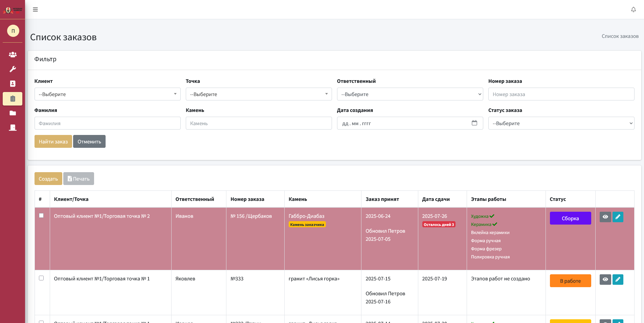
Task: Click the door exit sidebar icon
Action: point(13,128)
